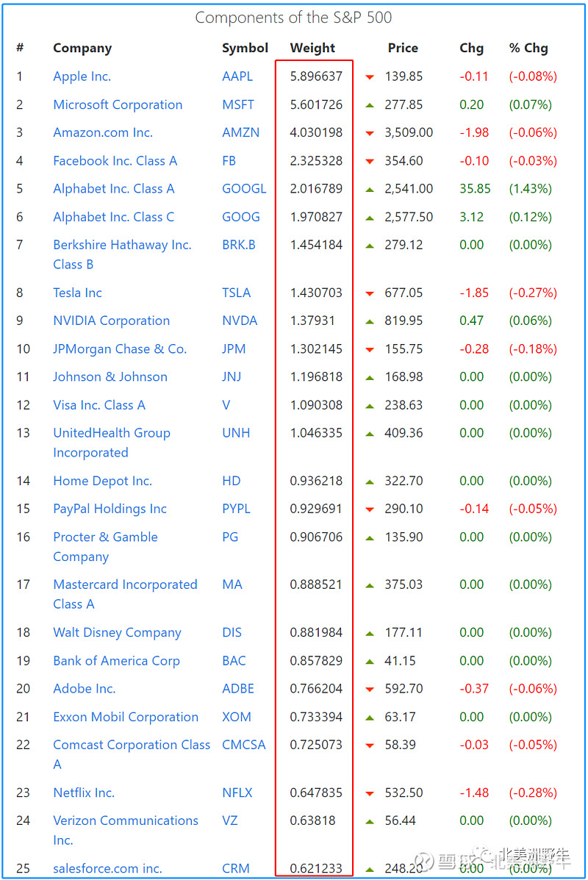The height and width of the screenshot is (880, 588).
Task: Click the red down arrow in Tesla's row
Action: click(x=370, y=293)
